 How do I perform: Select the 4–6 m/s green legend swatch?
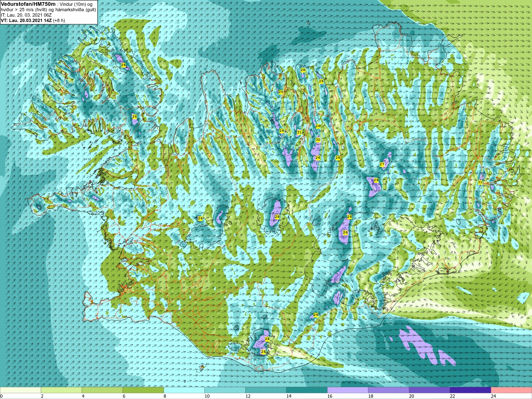[x=102, y=390]
